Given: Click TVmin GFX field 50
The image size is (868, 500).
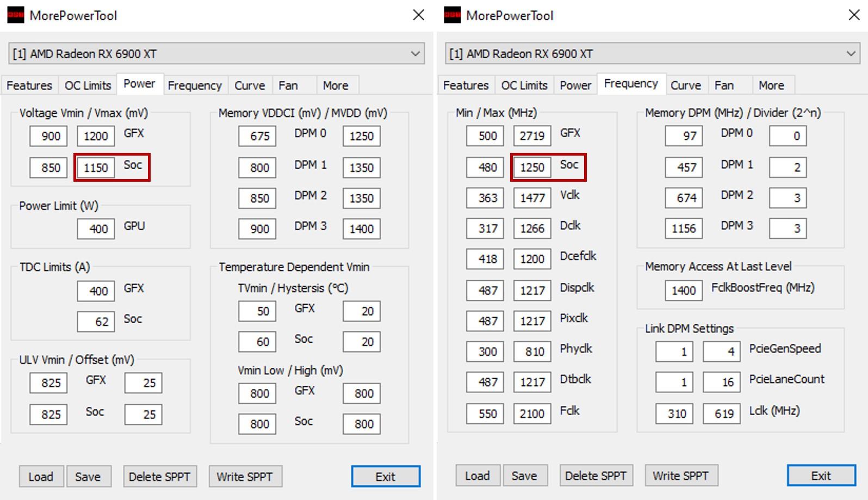Looking at the screenshot, I should (x=257, y=311).
